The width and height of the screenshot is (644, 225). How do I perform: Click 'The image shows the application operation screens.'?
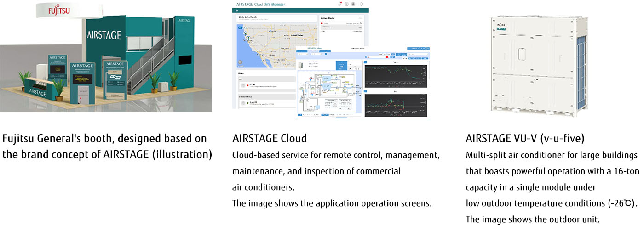332,203
